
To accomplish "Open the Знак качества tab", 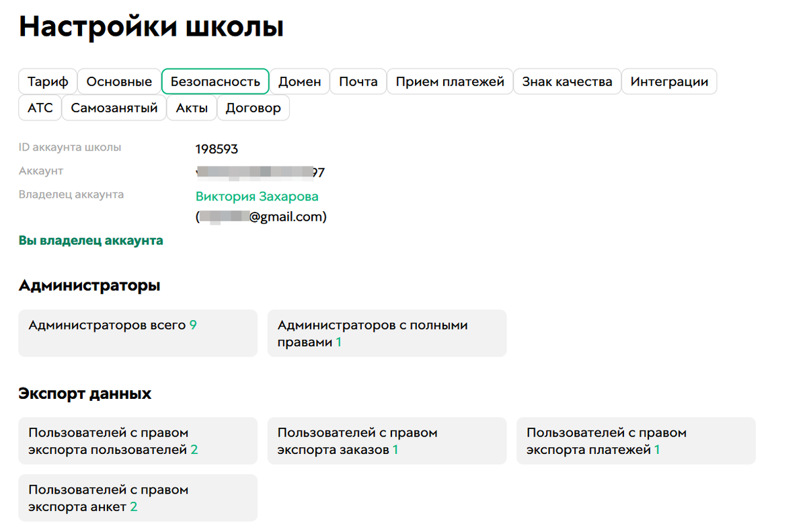I will [x=567, y=82].
